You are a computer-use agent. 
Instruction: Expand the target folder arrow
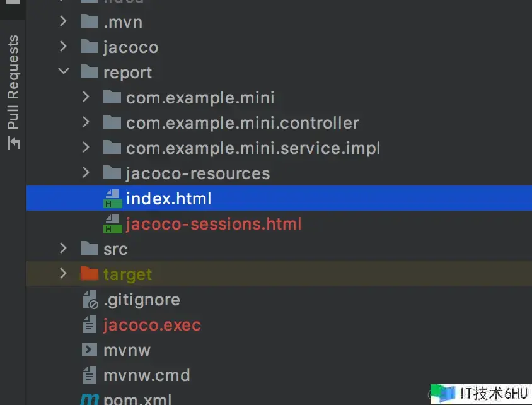[x=63, y=274]
